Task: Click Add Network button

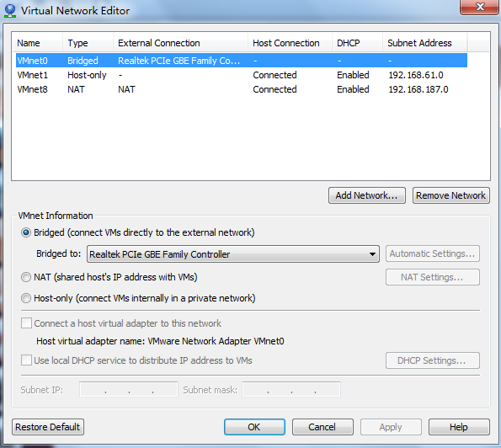Action: tap(367, 195)
